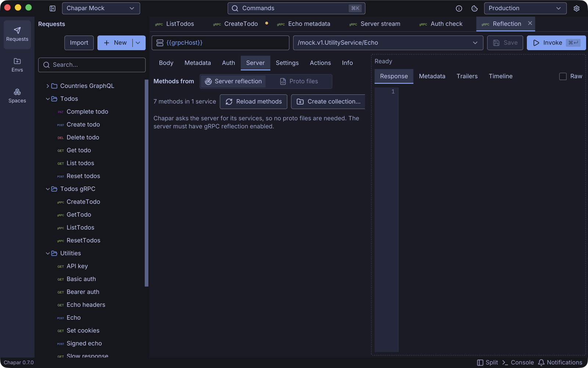Viewport: 588px width, 368px height.
Task: Expand the Countries GraphQL folder
Action: [x=47, y=86]
